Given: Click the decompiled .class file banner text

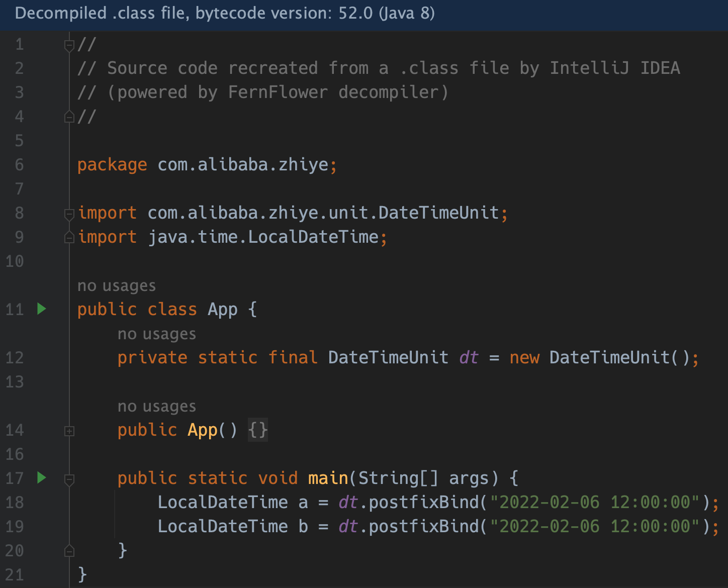Looking at the screenshot, I should coord(225,13).
